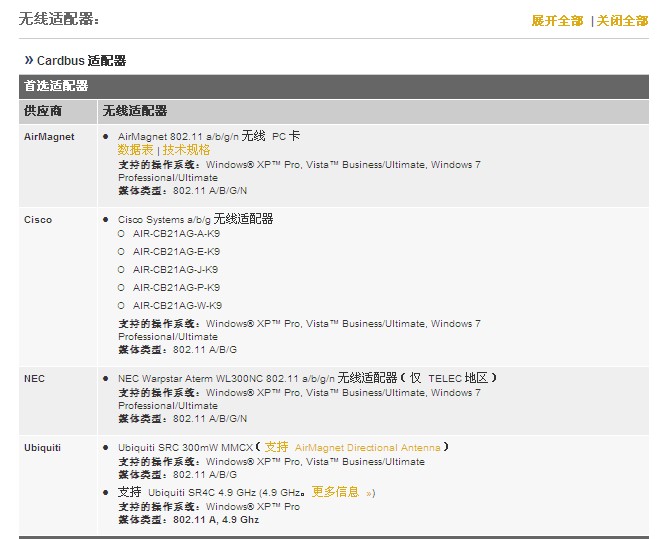Screen dimensions: 657x539
Task: Select the Ubiquiti vendor name
Action: (x=42, y=448)
